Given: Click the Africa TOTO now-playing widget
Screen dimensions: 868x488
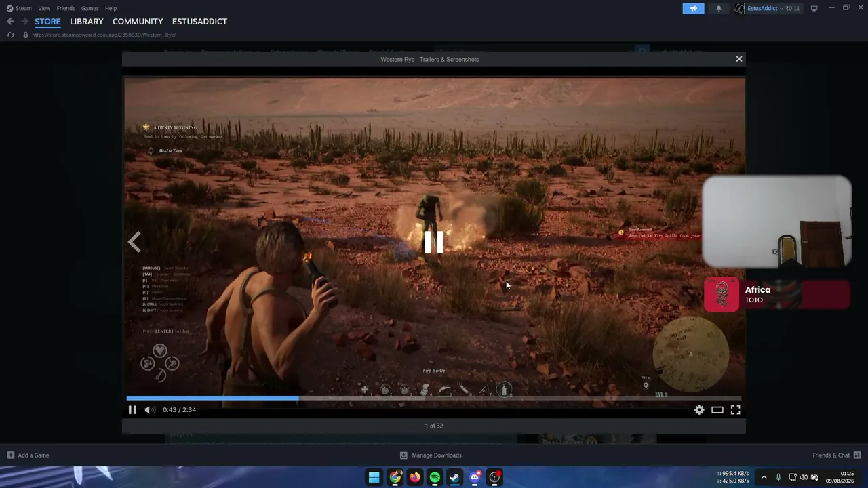Looking at the screenshot, I should [x=777, y=295].
